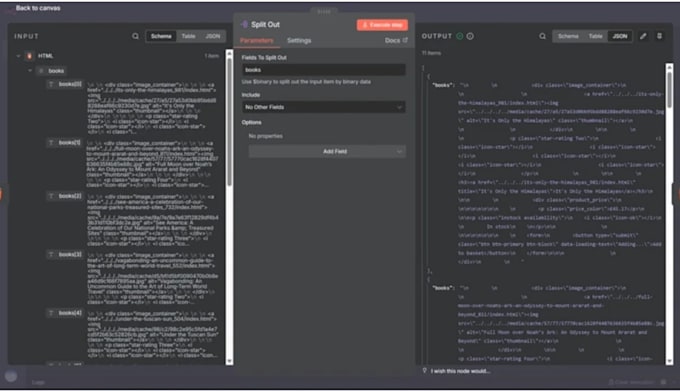Open the Include dropdown showing No Other Fields
The width and height of the screenshot is (680, 391).
click(x=324, y=107)
